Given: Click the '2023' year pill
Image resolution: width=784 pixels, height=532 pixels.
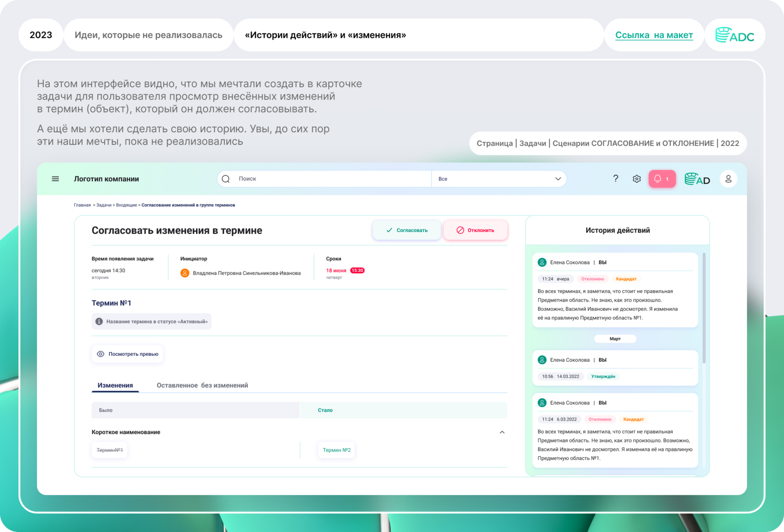Looking at the screenshot, I should tap(41, 35).
